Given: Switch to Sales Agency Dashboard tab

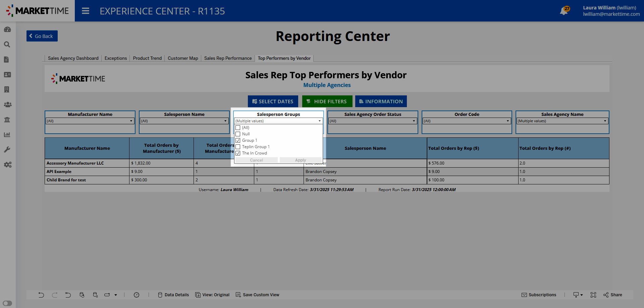Looking at the screenshot, I should [73, 58].
